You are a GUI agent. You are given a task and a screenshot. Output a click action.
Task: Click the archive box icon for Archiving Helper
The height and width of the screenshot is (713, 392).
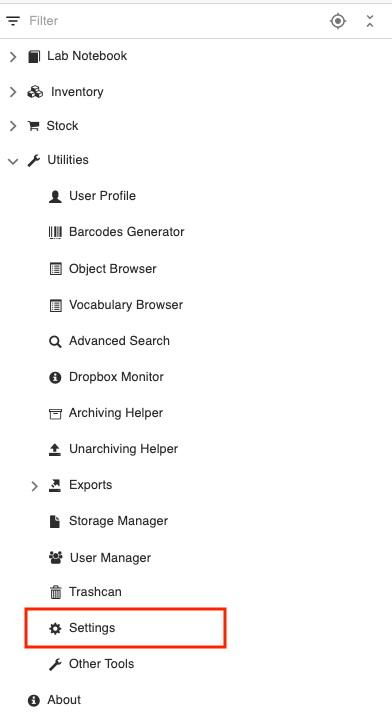[55, 414]
